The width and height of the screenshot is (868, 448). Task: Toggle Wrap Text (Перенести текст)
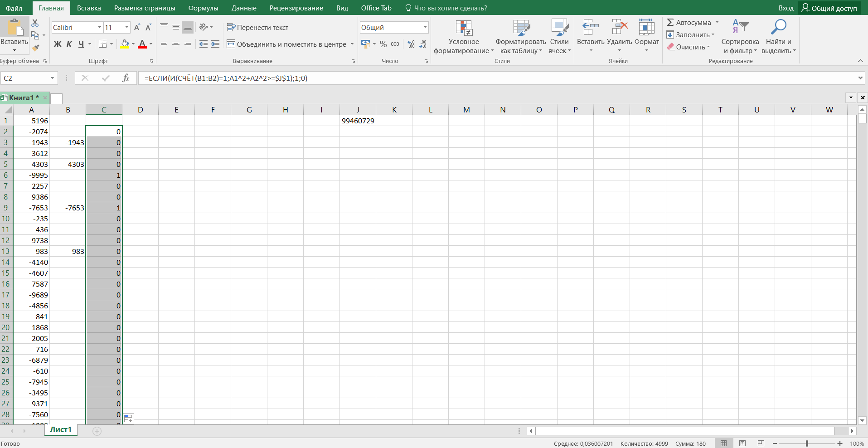(257, 28)
